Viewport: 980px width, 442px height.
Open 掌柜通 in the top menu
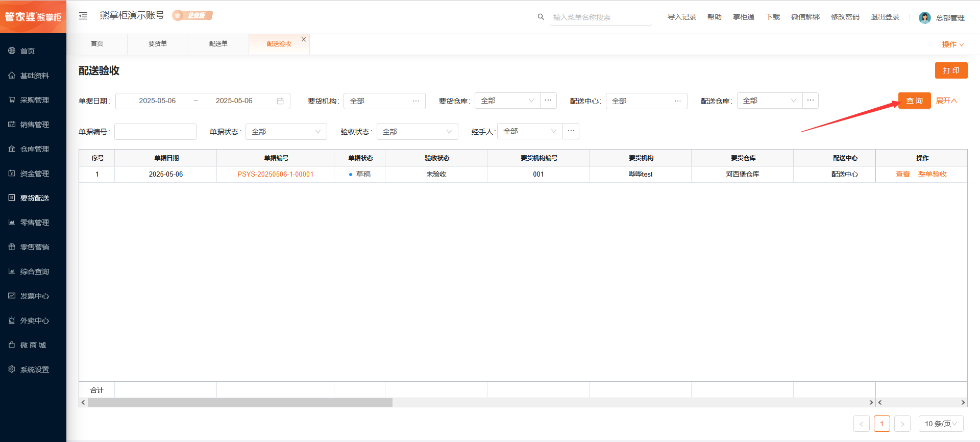(744, 17)
